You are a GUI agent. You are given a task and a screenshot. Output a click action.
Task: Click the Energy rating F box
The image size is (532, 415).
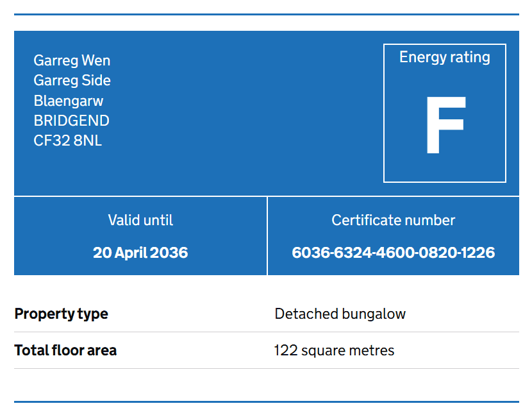tap(444, 113)
